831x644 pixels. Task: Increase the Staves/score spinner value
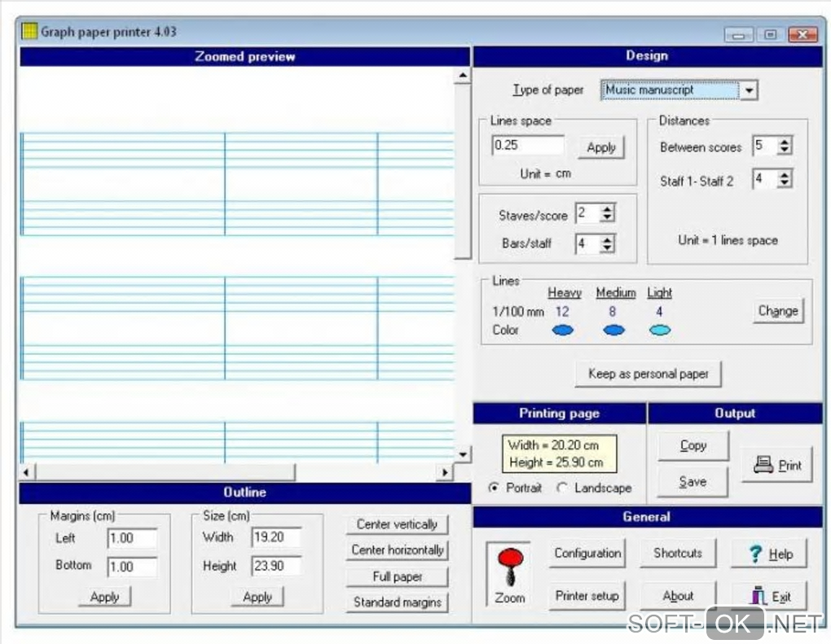(607, 209)
